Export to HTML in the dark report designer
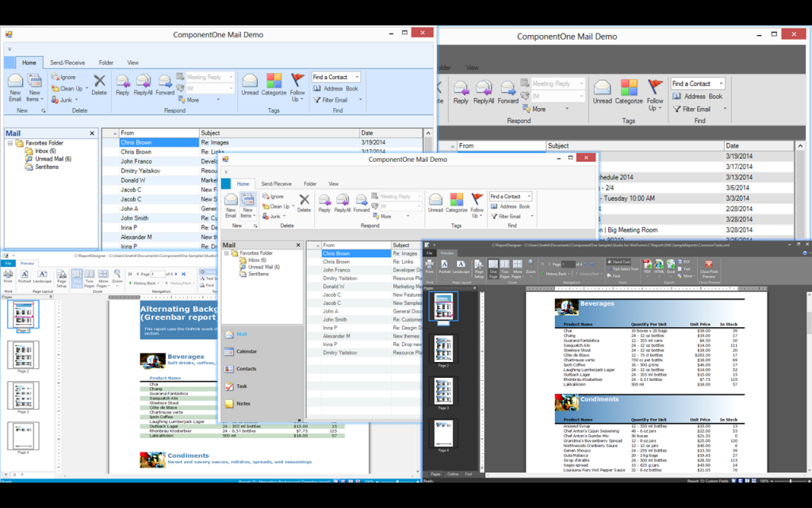 click(x=659, y=267)
